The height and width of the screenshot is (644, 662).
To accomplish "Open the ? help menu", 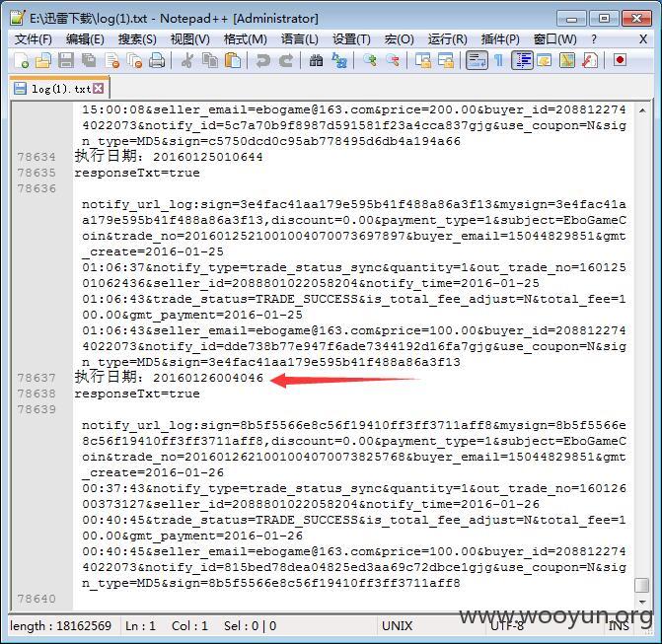I will pos(594,39).
